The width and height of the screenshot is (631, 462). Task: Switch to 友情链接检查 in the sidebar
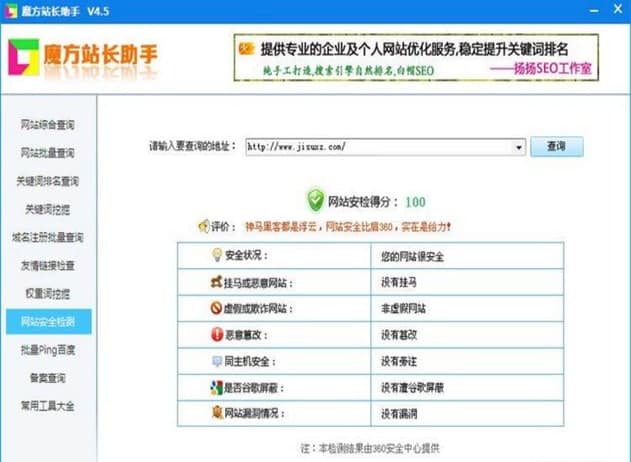[47, 266]
